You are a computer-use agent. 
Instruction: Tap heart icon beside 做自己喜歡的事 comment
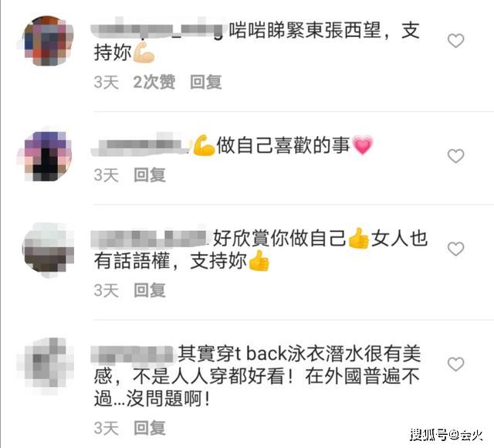(456, 156)
